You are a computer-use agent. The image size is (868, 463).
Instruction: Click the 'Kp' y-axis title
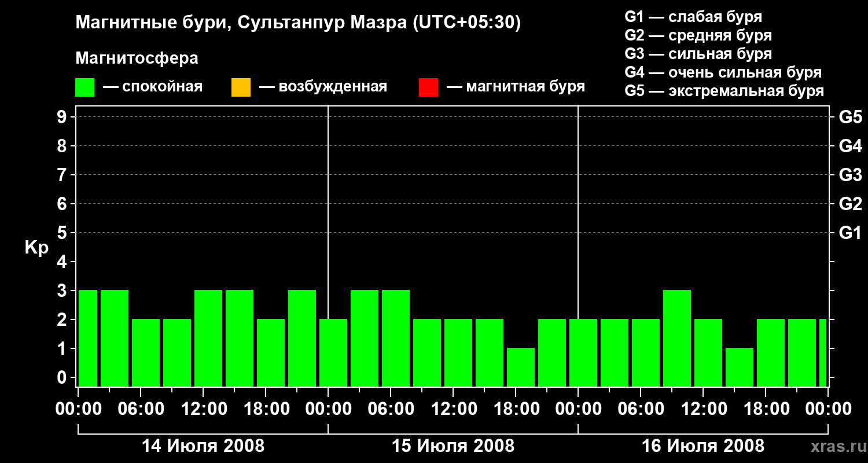click(36, 248)
